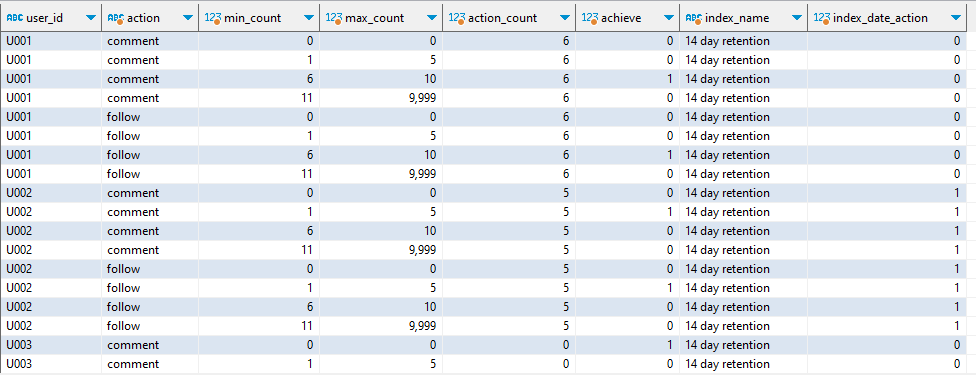Open the achieve column filter dropdown arrow
The image size is (976, 375).
coord(669,19)
